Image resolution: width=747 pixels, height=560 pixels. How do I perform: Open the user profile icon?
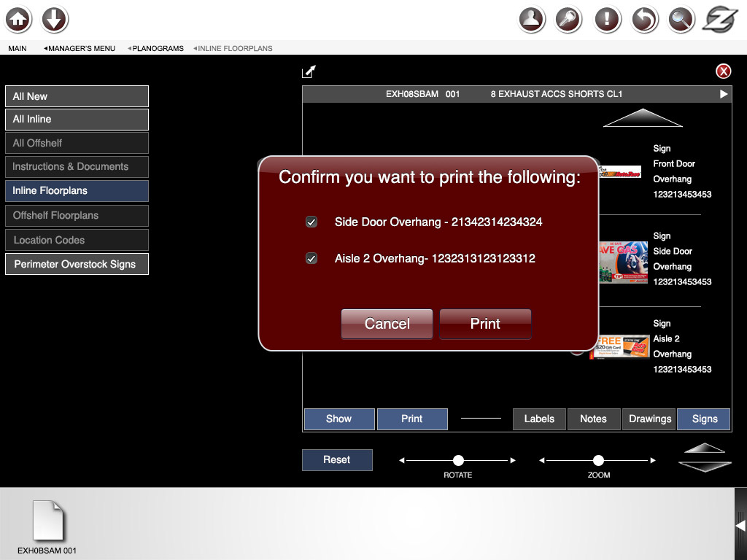[x=532, y=20]
